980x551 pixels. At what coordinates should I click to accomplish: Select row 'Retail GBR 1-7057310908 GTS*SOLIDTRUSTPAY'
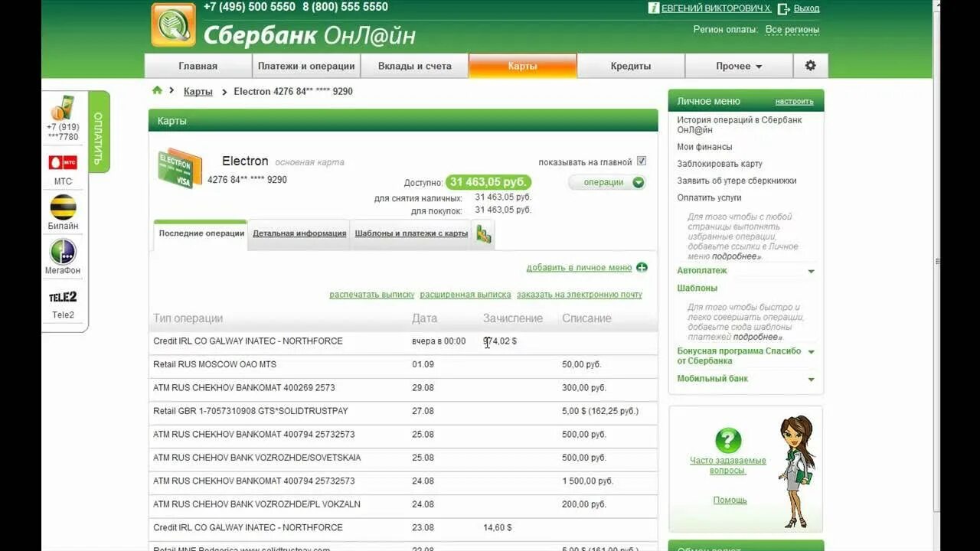[x=403, y=411]
